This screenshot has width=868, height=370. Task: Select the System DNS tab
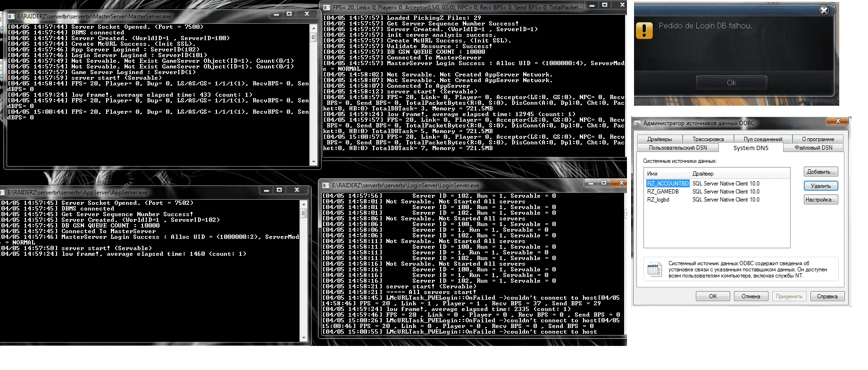[751, 148]
